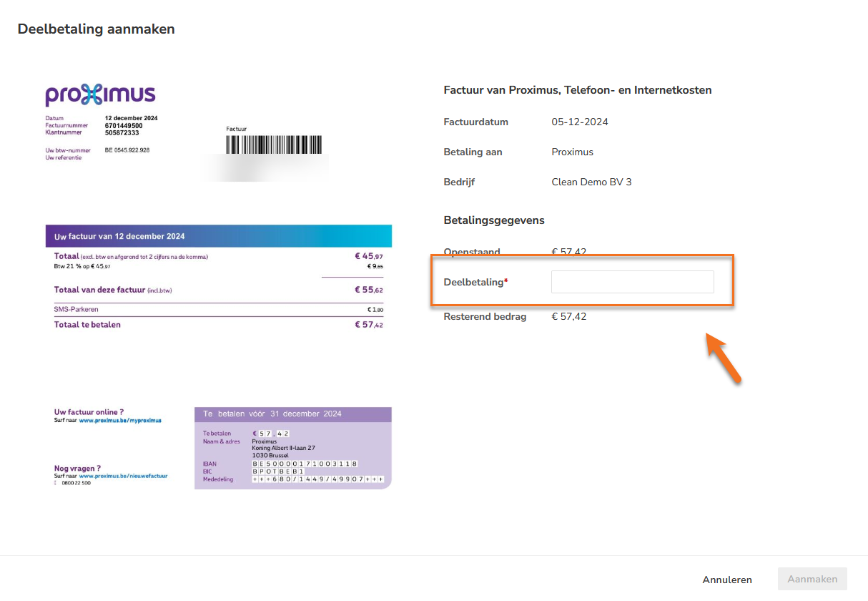This screenshot has height=601, width=868.
Task: Click the 'Uw factuur online ?' heading
Action: click(x=89, y=412)
